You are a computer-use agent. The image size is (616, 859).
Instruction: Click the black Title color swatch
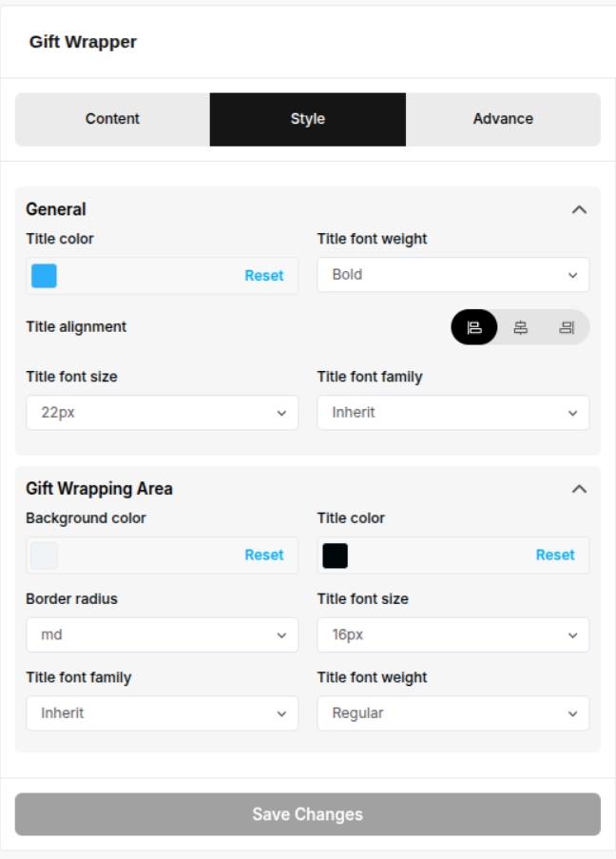tap(335, 556)
